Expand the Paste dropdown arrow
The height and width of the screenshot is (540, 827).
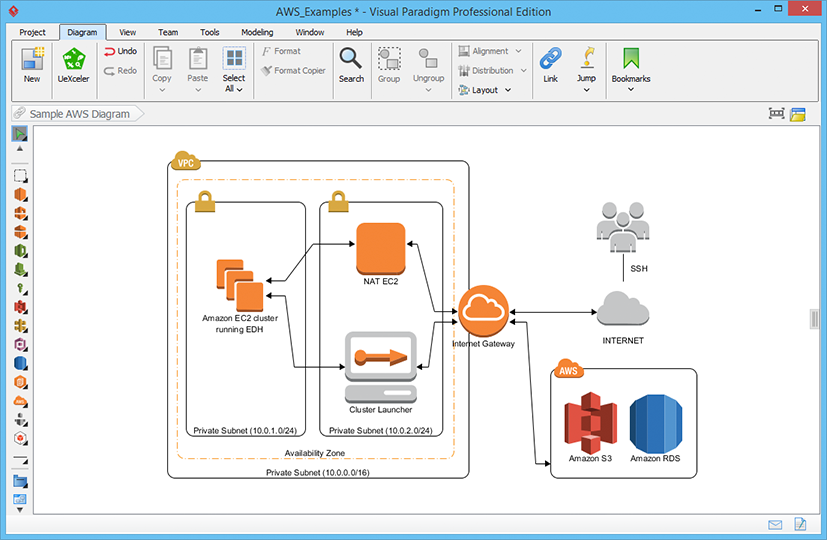click(198, 90)
